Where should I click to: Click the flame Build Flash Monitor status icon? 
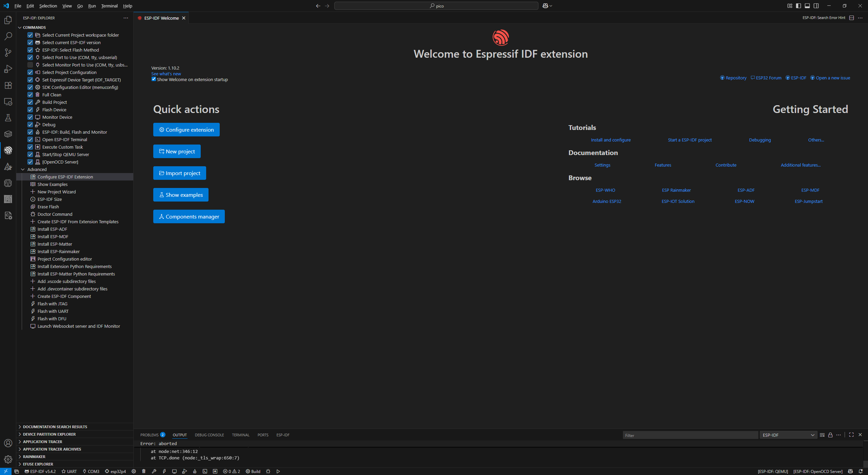(195, 471)
